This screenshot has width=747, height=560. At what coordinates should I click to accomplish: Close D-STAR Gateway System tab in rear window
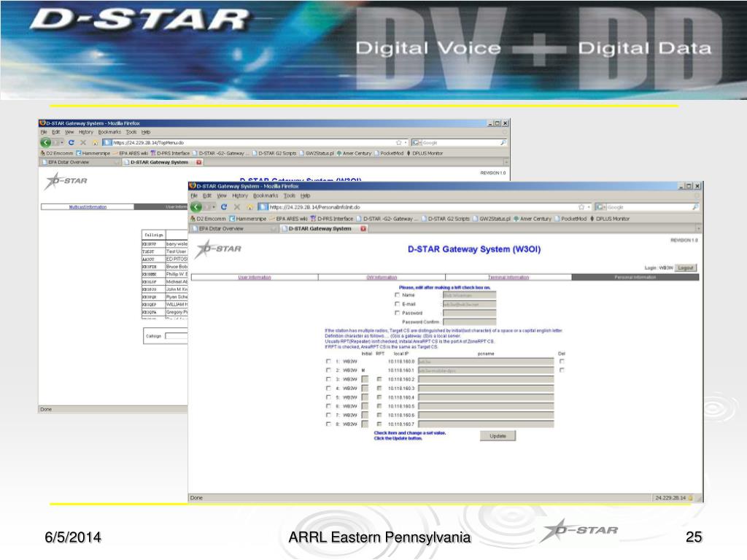coord(198,163)
